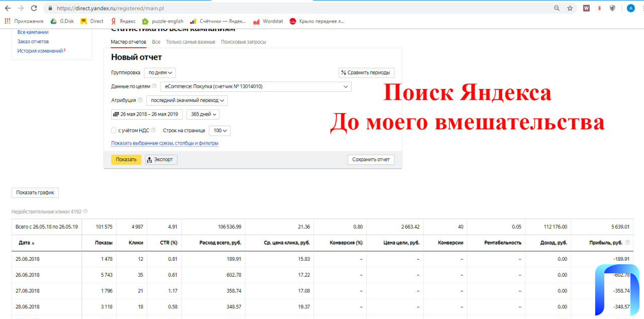Click help icon in Прибыль column header

[627, 243]
